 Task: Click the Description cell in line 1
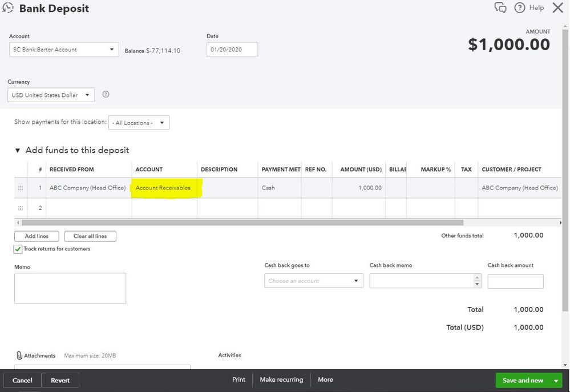[228, 188]
